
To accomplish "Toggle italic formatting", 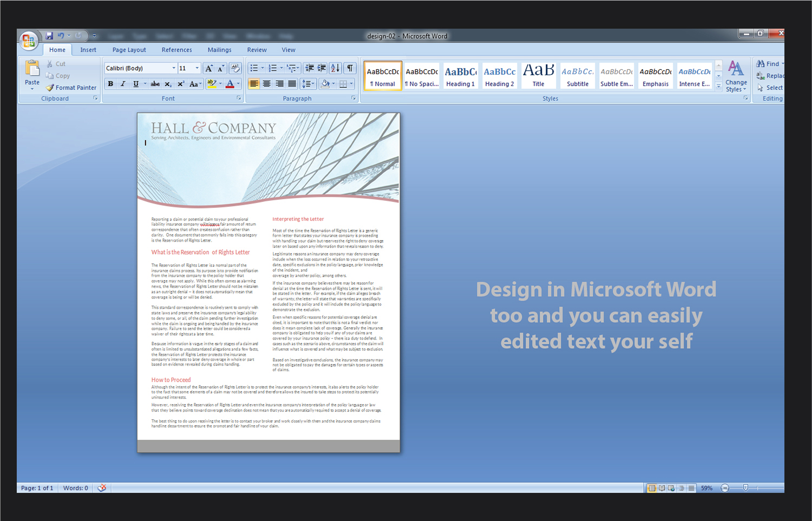I will pyautogui.click(x=123, y=84).
